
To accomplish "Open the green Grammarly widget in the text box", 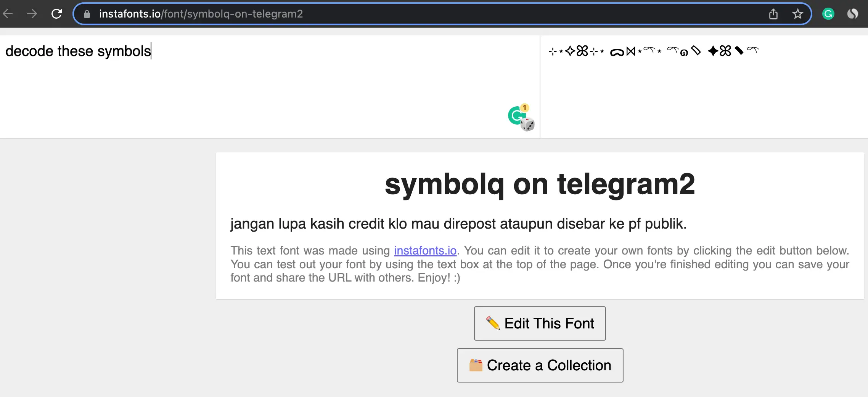I will pos(516,116).
